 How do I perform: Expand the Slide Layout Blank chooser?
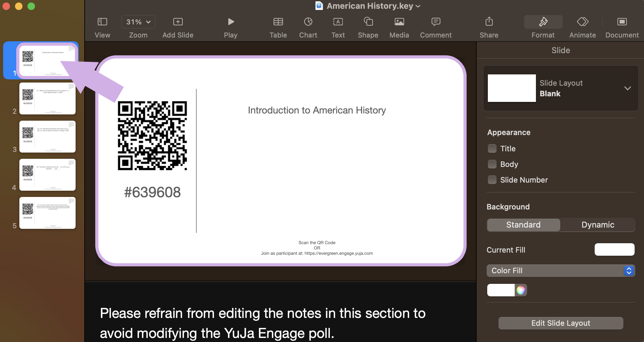627,88
